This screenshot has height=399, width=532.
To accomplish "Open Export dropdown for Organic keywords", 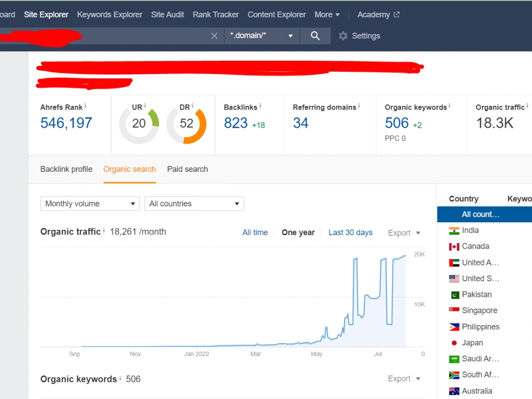I will click(404, 379).
